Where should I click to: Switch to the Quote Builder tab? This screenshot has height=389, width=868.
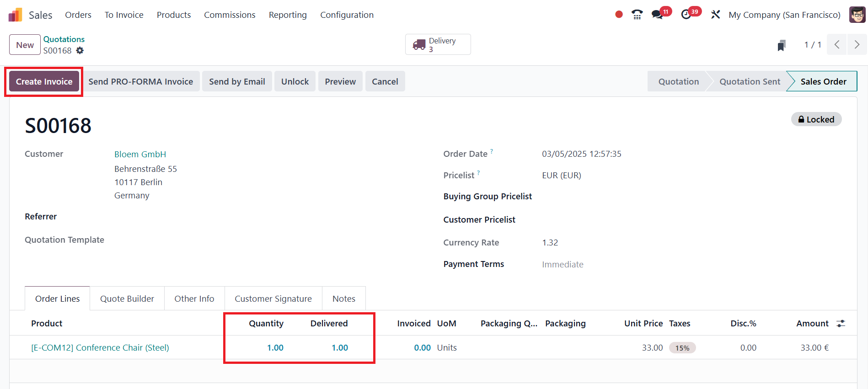127,298
